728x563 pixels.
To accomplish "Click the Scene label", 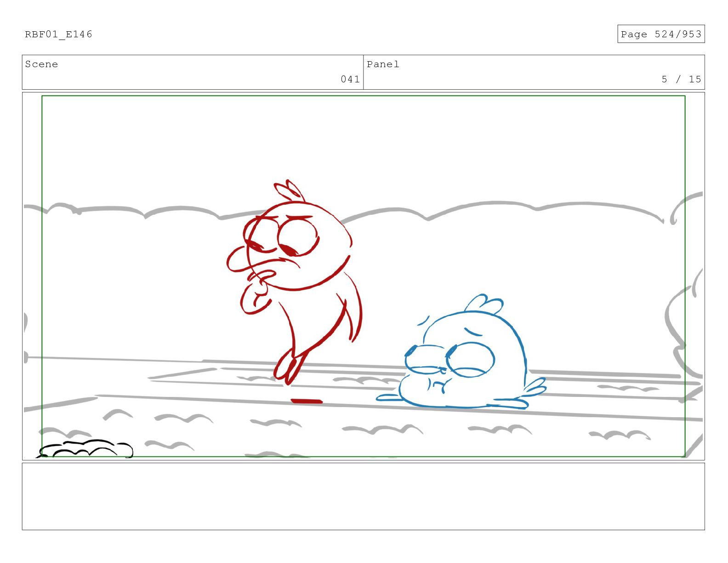I will [x=41, y=64].
